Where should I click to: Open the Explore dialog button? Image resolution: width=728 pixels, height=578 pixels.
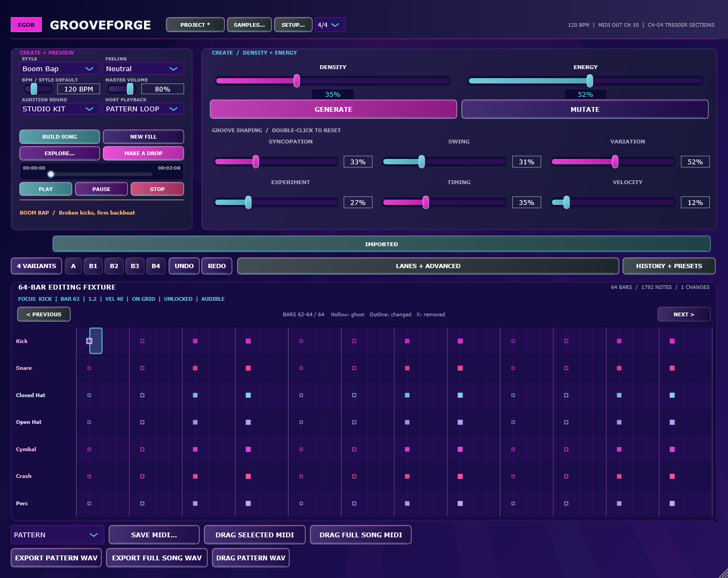[59, 153]
